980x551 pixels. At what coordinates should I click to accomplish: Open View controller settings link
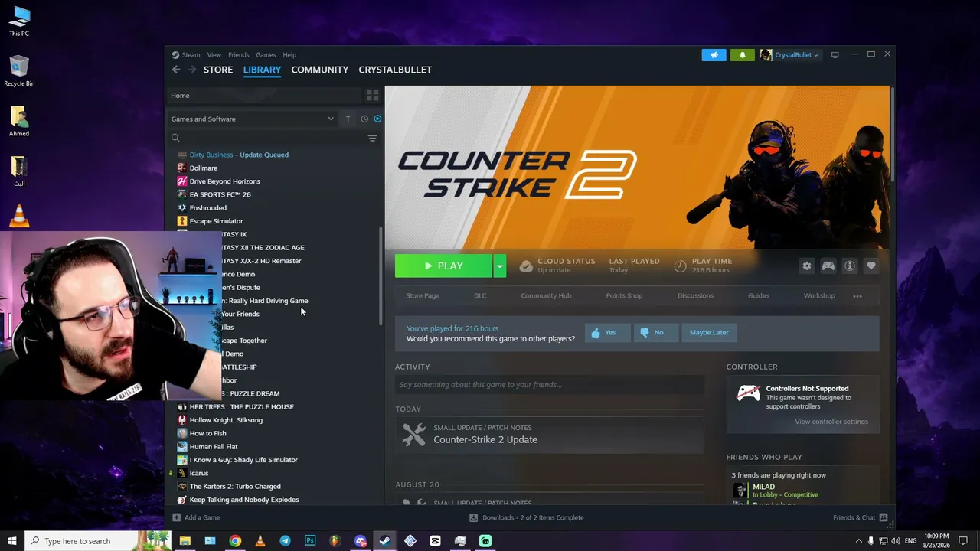(x=831, y=422)
